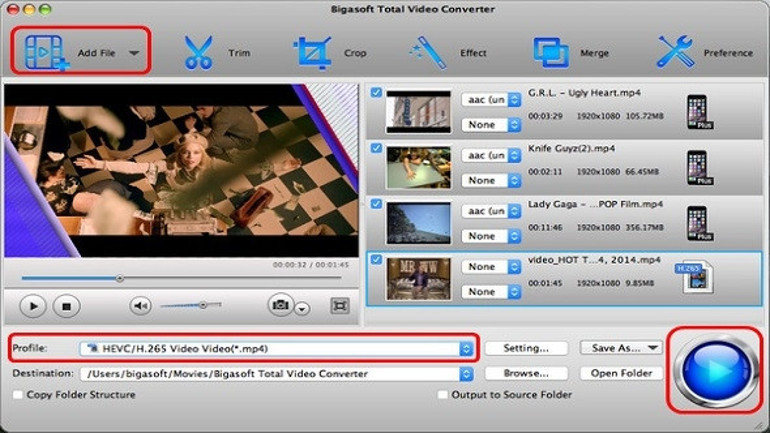Click the 00:00:32 / 00:01:45 time display
Screen dimensions: 770x433
click(310, 265)
